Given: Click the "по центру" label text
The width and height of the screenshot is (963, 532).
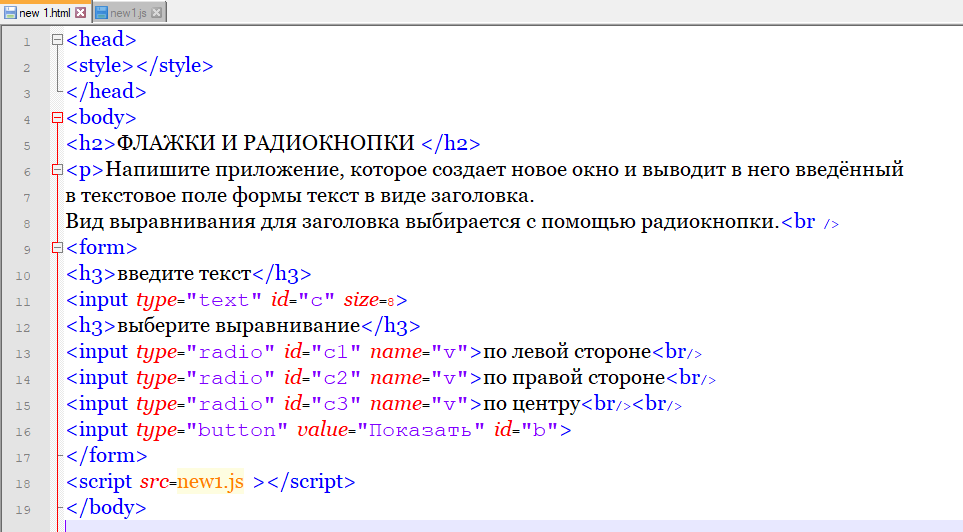Looking at the screenshot, I should point(532,404).
